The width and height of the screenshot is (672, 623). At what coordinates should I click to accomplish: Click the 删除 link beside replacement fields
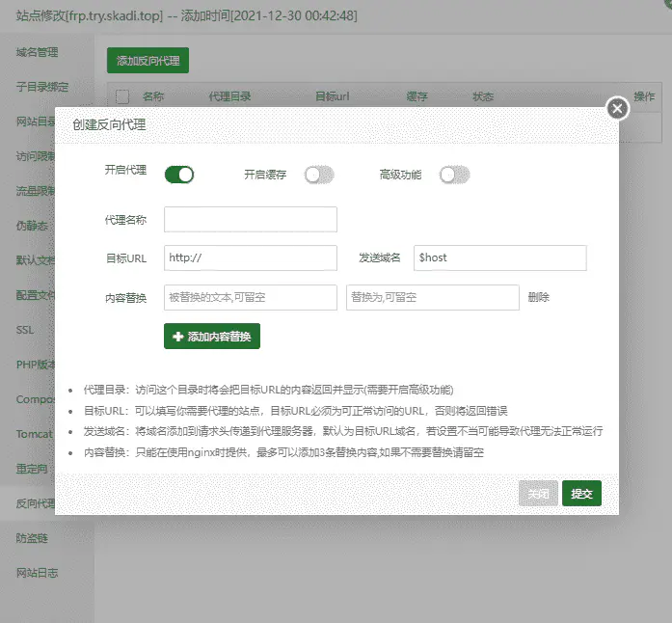(x=538, y=297)
